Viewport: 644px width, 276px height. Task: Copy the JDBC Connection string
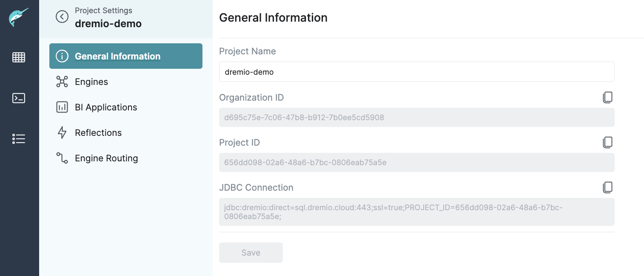click(607, 187)
